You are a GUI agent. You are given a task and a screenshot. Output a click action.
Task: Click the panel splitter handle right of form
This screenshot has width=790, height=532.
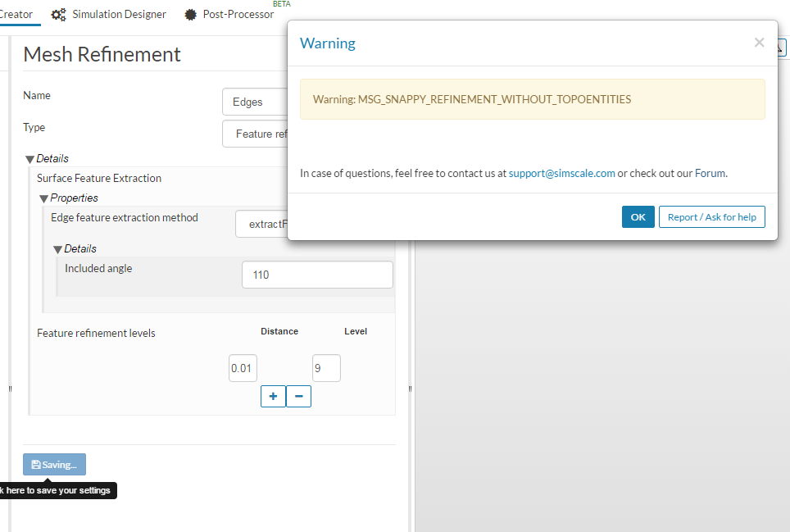tap(410, 389)
